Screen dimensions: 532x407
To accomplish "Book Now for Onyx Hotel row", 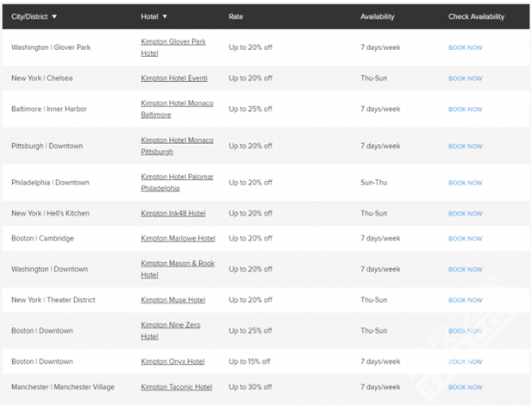I will (x=465, y=362).
